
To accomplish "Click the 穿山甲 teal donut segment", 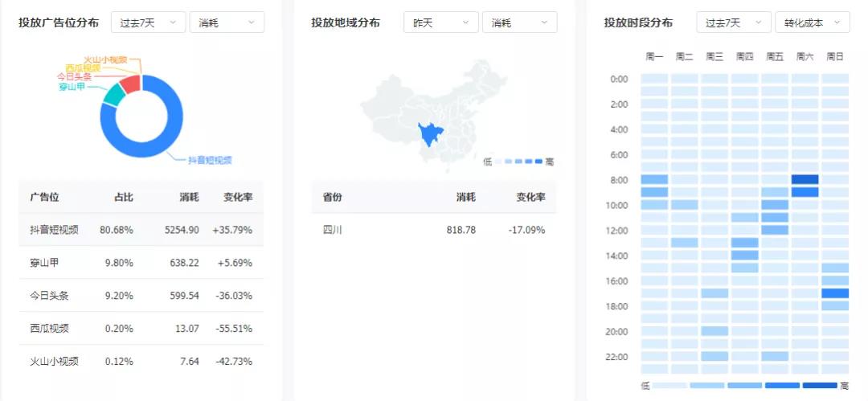I will click(x=114, y=96).
